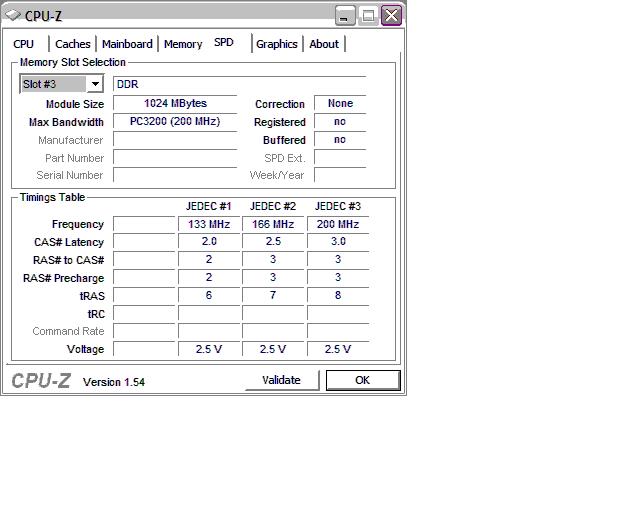This screenshot has width=640, height=512.
Task: Switch to the Caches tab
Action: [73, 44]
